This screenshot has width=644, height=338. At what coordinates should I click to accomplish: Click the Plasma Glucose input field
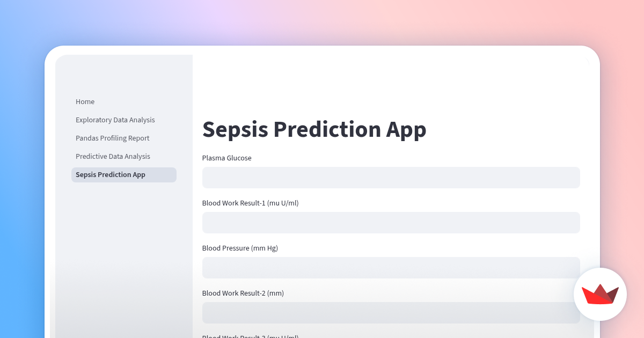(391, 178)
